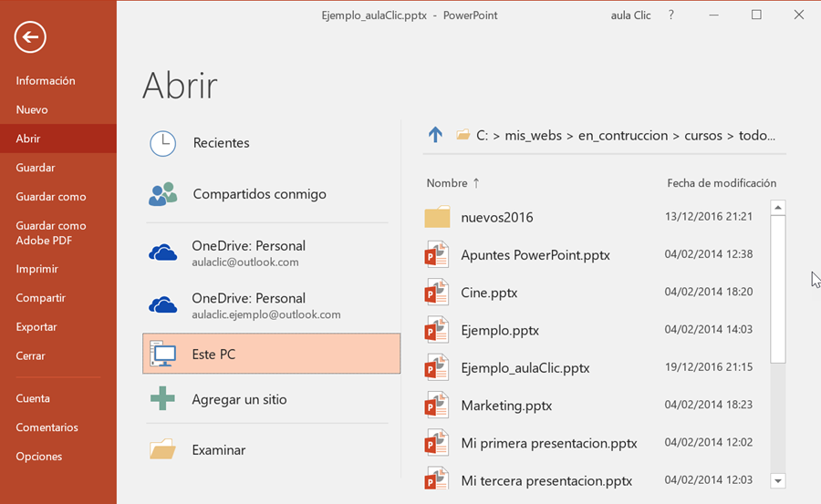This screenshot has height=504, width=821.
Task: Sort files by Nombre column header
Action: 447,183
